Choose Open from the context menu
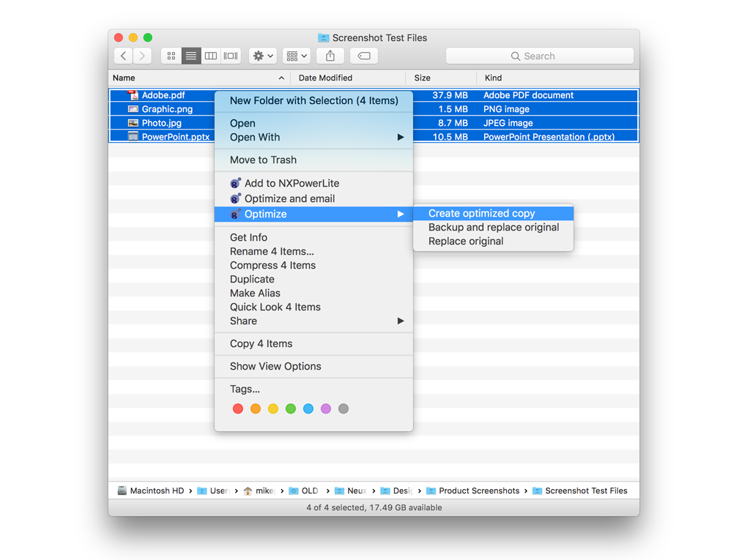The height and width of the screenshot is (560, 750). coord(313,124)
